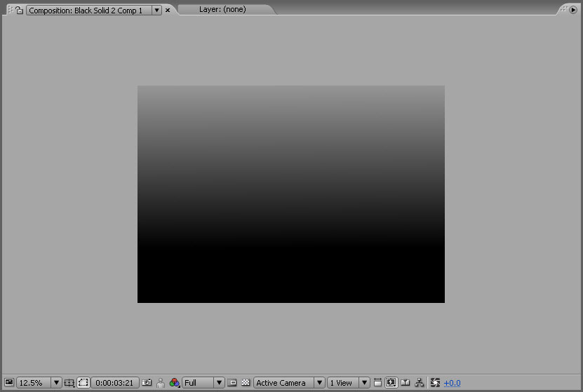The height and width of the screenshot is (392, 583).
Task: Toggle the viewer lock icon
Action: [20, 11]
